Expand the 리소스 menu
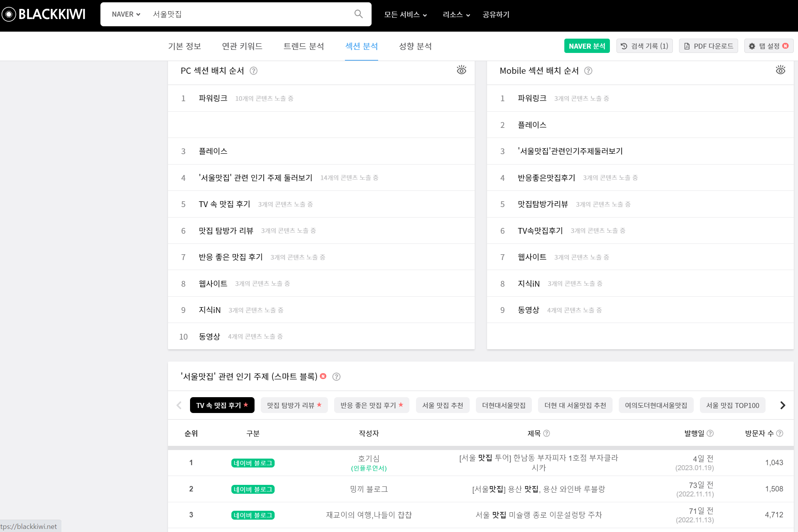 (456, 15)
